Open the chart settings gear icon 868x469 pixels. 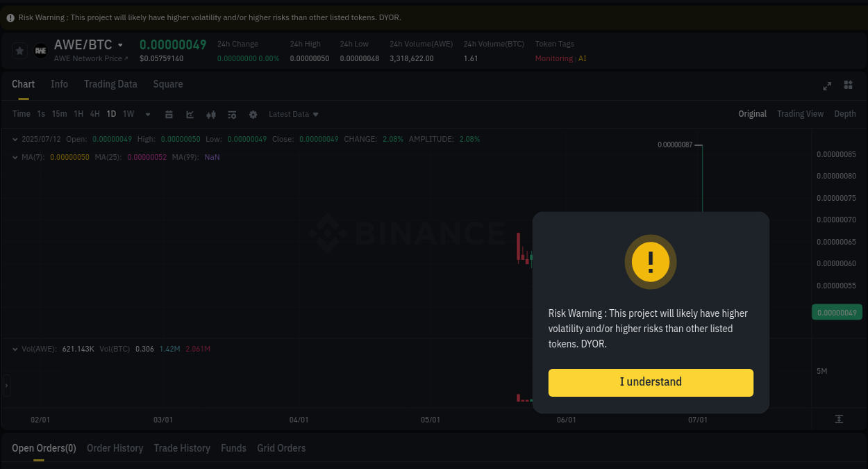pos(253,114)
